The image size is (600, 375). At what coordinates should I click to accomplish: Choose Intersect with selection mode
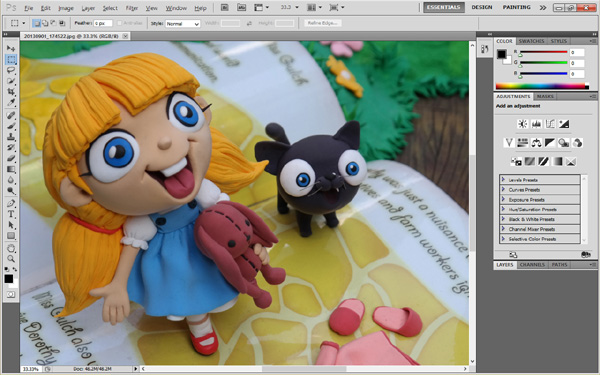click(62, 23)
